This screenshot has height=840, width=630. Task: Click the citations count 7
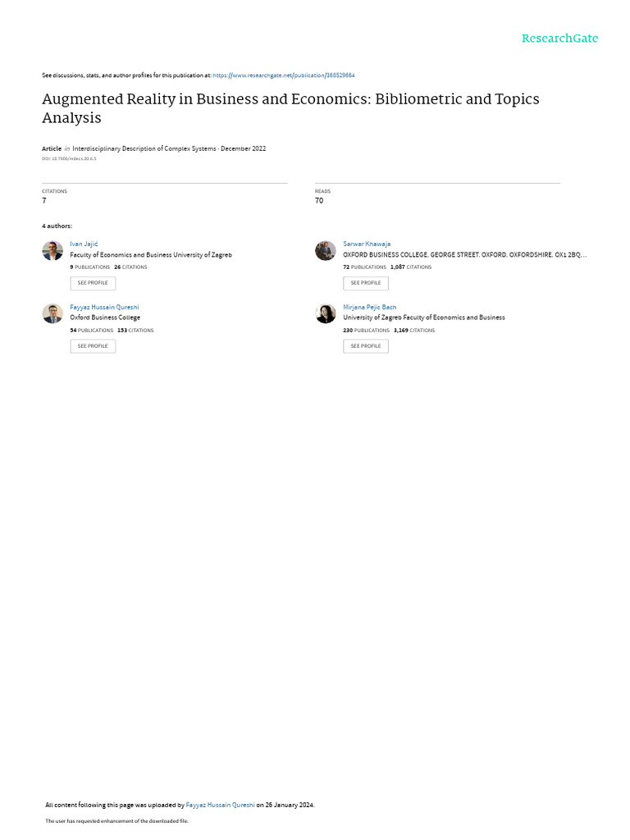(44, 200)
